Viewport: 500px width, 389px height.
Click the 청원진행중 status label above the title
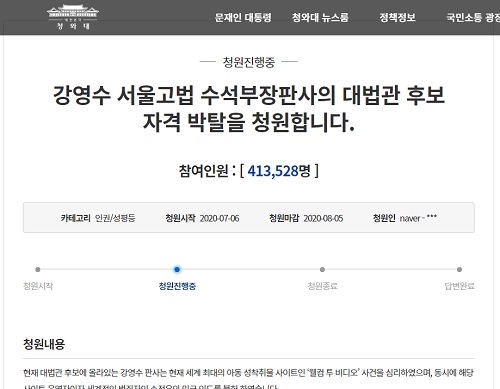coord(249,62)
